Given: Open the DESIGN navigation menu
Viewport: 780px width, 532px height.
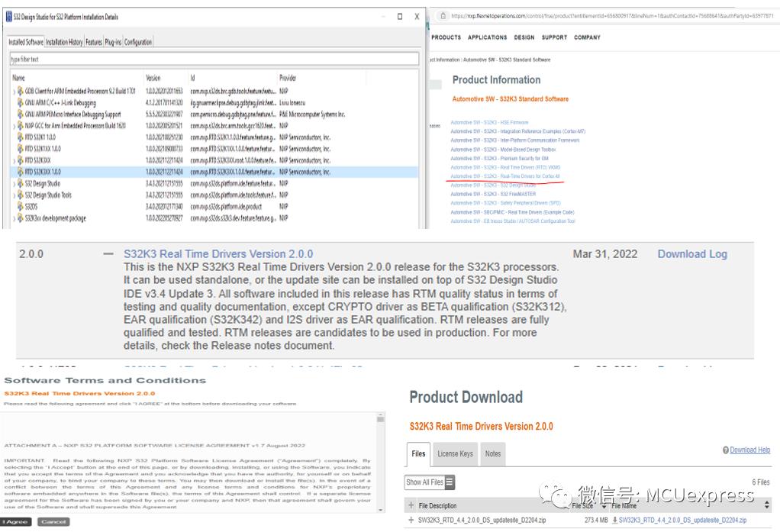Looking at the screenshot, I should (524, 37).
